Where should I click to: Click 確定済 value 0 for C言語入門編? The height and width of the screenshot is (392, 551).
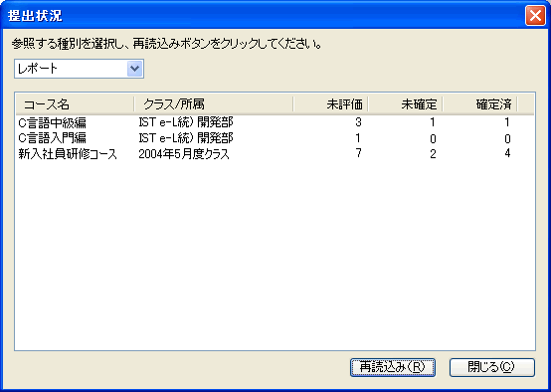click(x=507, y=139)
